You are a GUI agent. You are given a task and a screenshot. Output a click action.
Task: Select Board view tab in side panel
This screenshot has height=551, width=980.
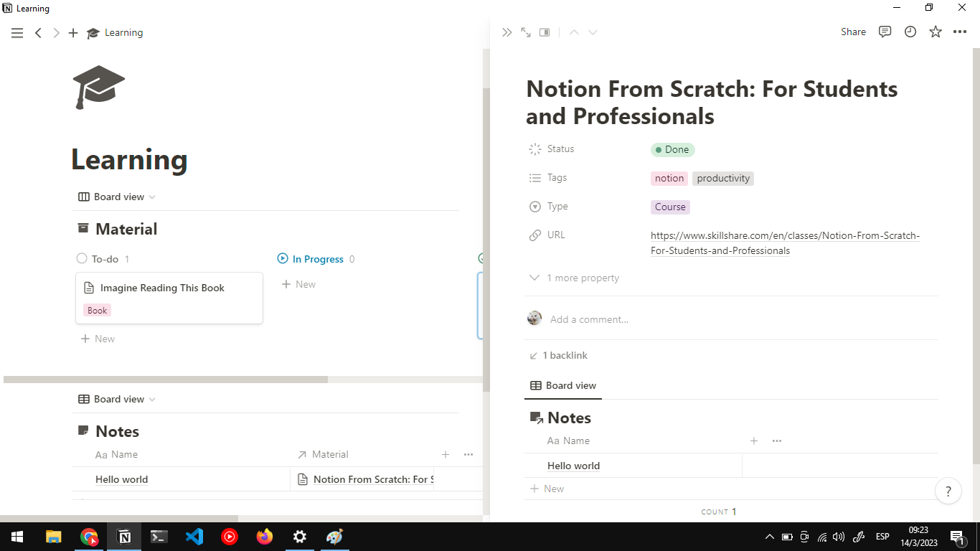[563, 386]
